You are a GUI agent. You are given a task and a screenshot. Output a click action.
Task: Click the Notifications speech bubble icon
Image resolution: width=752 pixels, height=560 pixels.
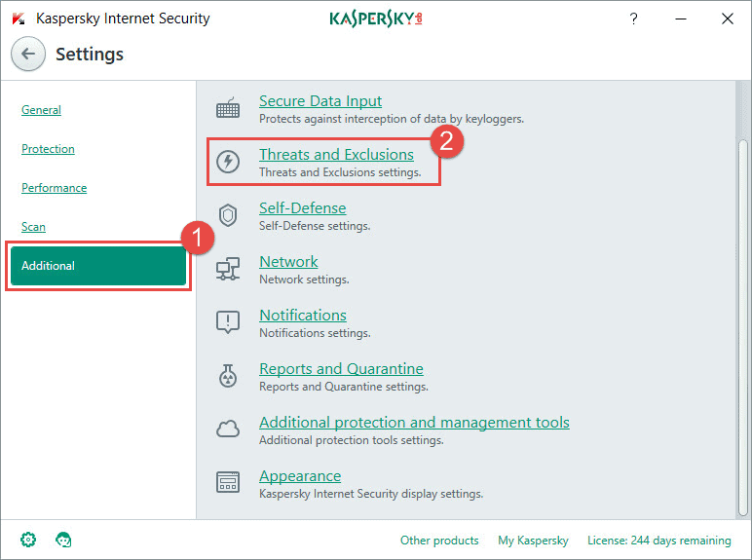[228, 323]
